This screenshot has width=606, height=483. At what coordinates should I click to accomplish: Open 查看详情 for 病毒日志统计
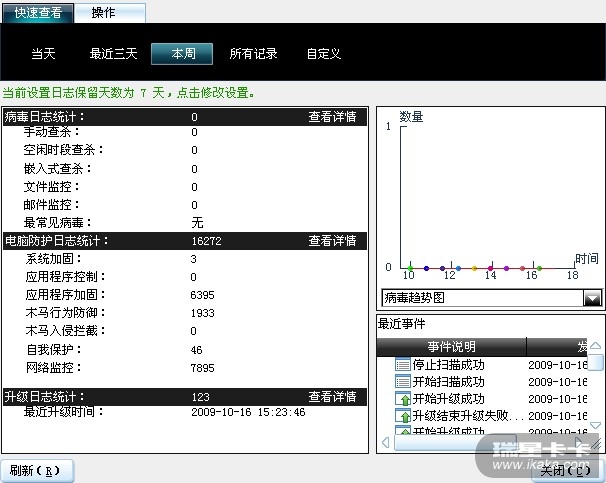(x=332, y=117)
